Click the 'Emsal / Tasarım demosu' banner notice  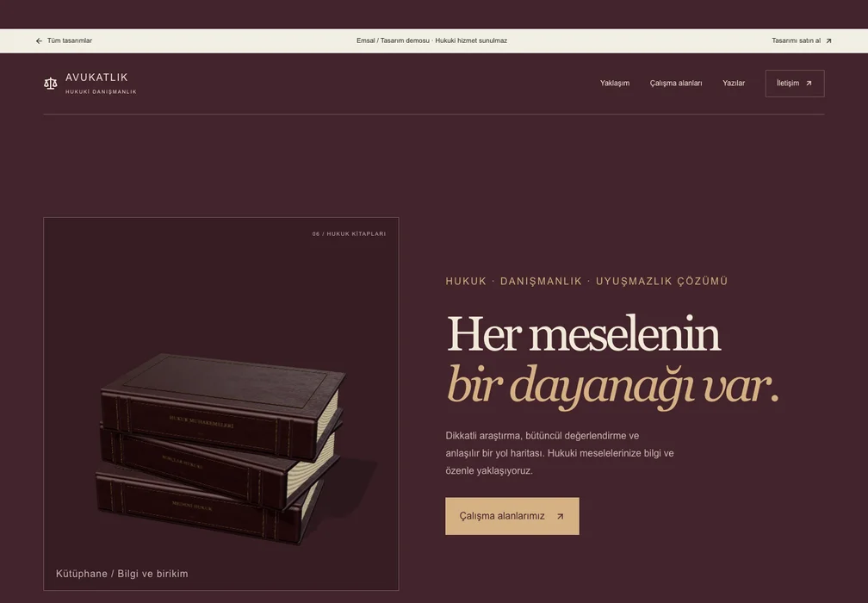point(431,41)
